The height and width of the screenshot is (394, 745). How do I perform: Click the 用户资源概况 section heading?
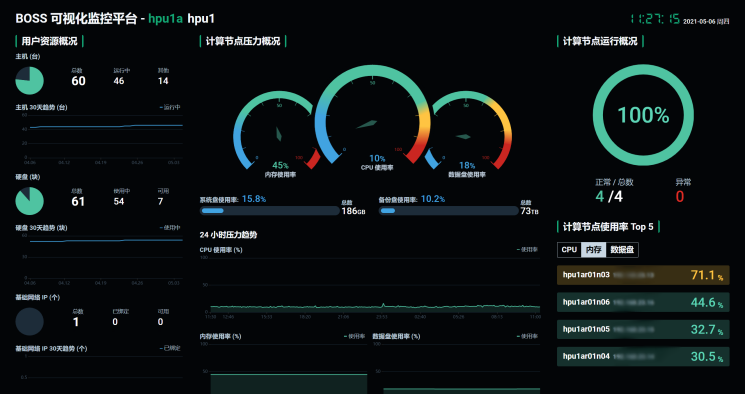(x=49, y=41)
